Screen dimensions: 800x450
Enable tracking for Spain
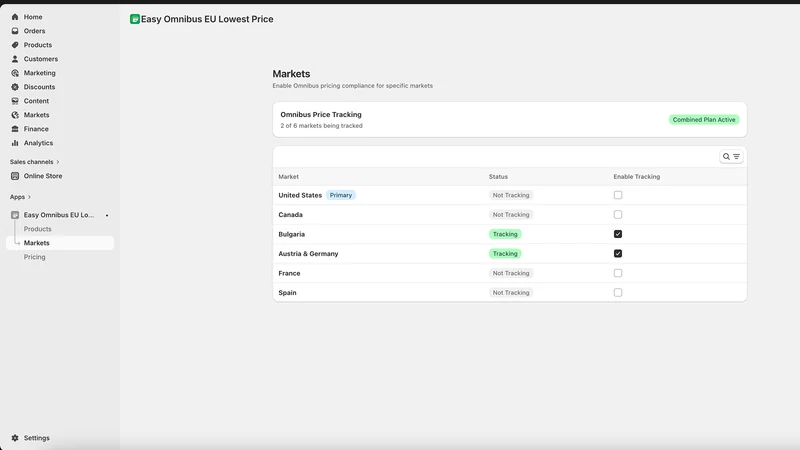coord(618,292)
